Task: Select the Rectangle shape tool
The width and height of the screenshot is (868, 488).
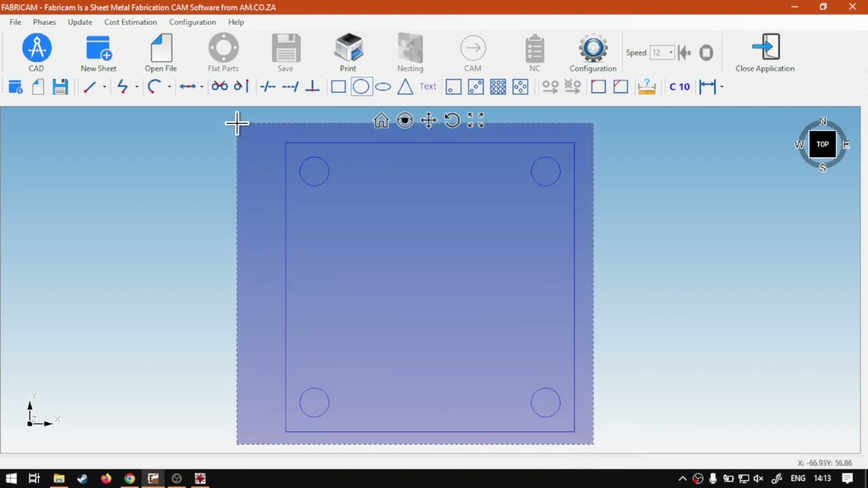Action: (x=338, y=87)
